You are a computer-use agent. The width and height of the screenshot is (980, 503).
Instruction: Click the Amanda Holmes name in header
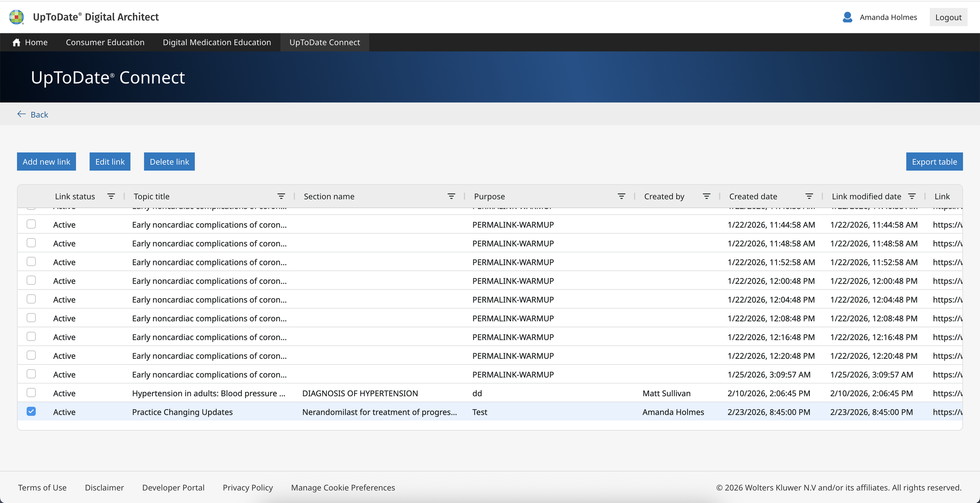point(888,17)
